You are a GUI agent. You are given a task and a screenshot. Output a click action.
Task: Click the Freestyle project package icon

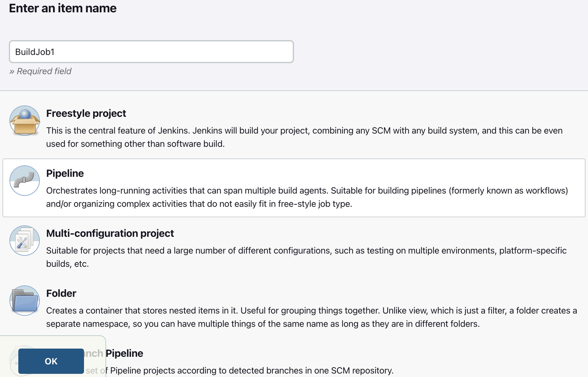click(x=24, y=121)
